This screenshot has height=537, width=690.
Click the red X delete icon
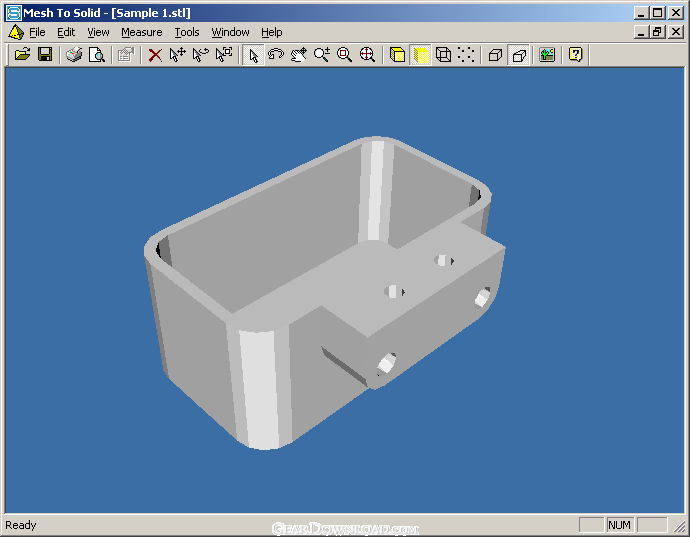click(155, 55)
